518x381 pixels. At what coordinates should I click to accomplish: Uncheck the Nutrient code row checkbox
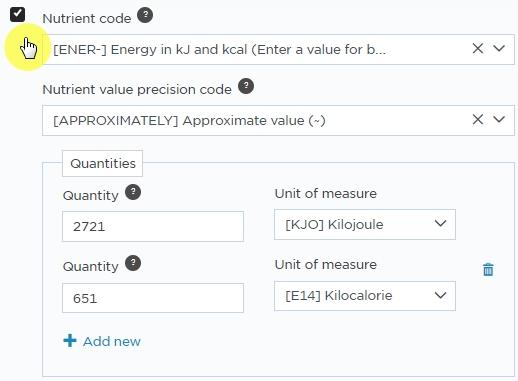pyautogui.click(x=17, y=15)
